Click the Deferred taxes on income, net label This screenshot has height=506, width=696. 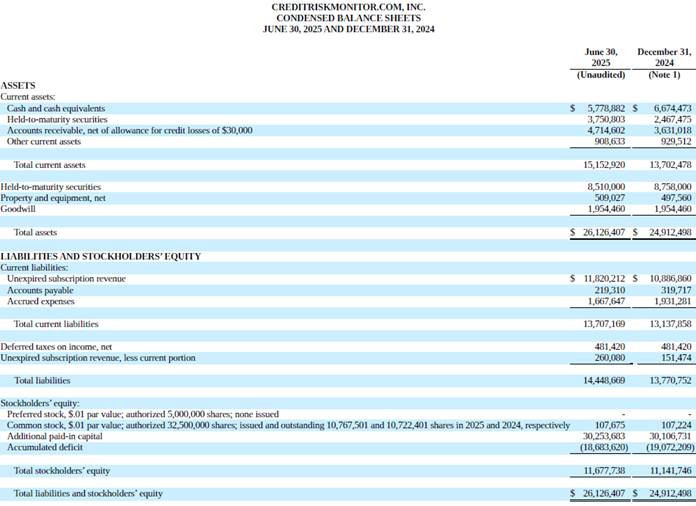[56, 346]
